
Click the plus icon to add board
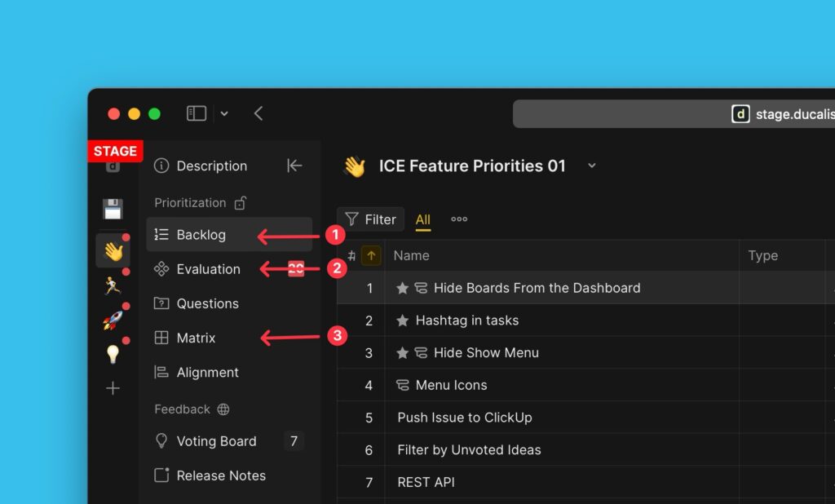point(113,388)
